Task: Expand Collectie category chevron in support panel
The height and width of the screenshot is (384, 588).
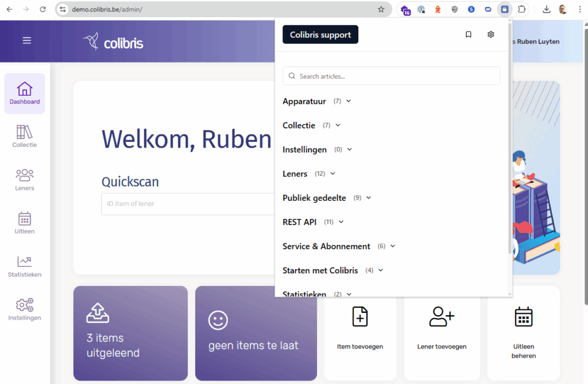Action: [x=338, y=125]
